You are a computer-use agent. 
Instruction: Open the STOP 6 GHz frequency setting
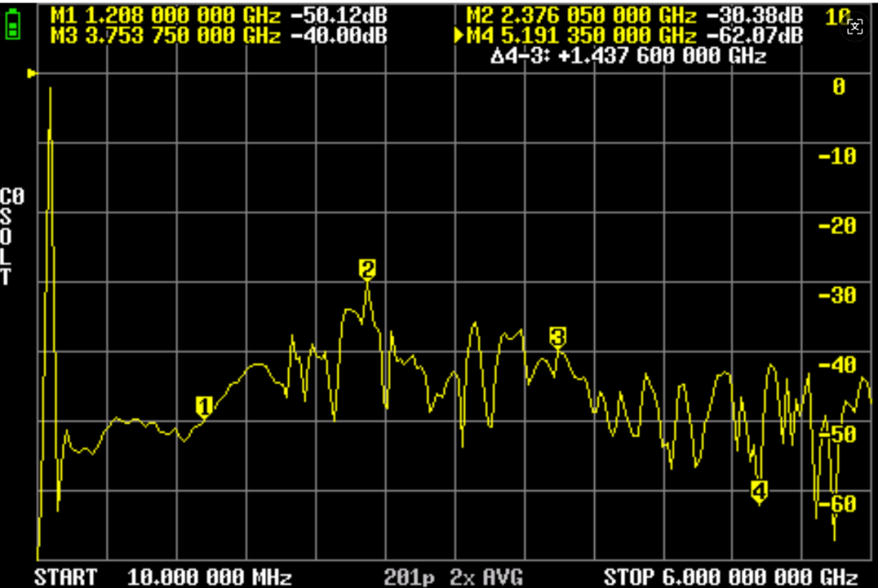(x=731, y=576)
